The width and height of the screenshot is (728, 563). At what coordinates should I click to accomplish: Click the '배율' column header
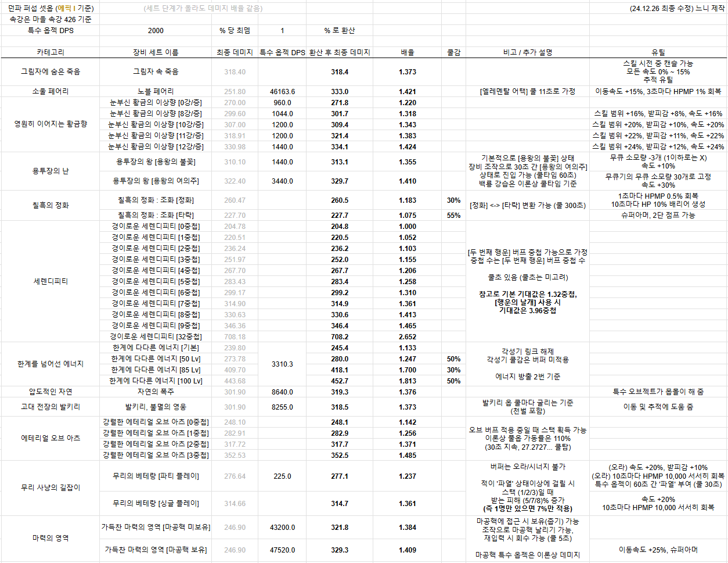pyautogui.click(x=407, y=52)
